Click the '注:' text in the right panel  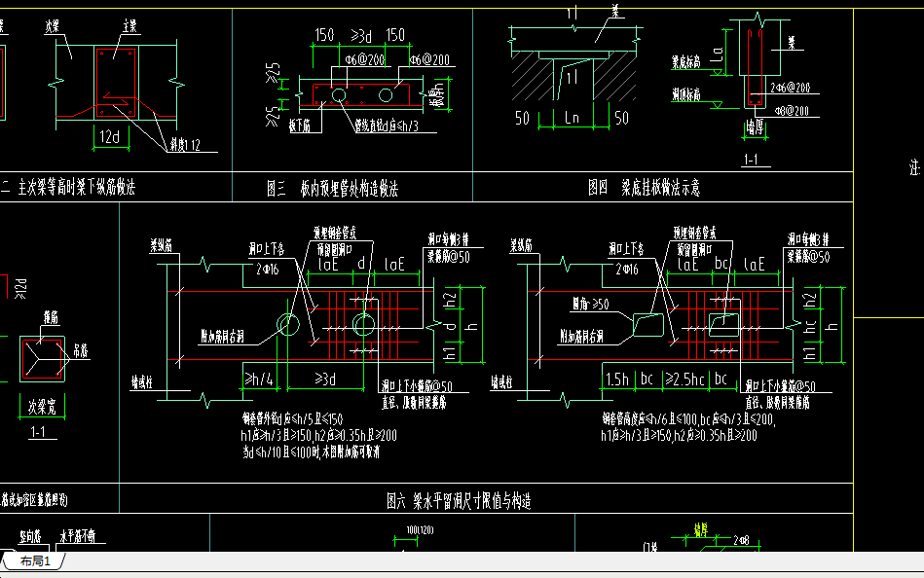(914, 168)
